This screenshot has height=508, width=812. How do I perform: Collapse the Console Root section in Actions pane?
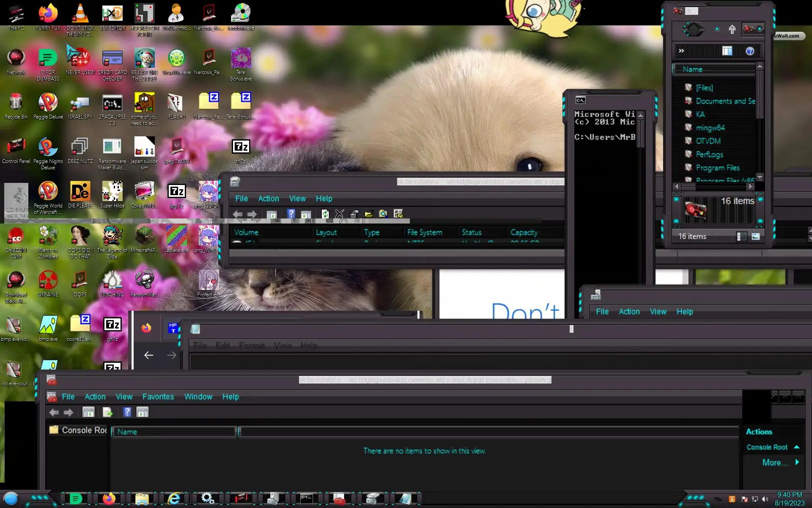(797, 447)
